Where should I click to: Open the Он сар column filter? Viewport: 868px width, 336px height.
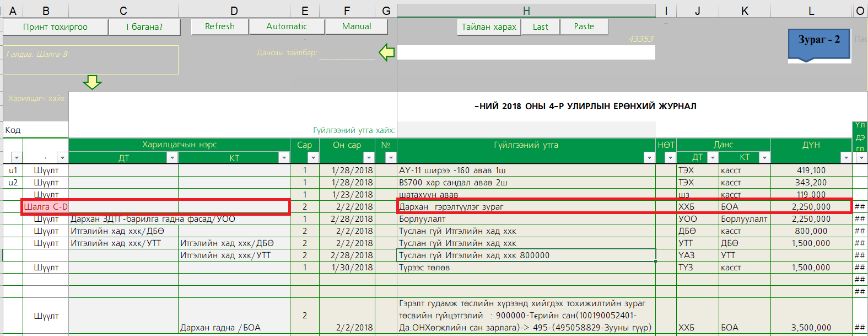[x=368, y=158]
